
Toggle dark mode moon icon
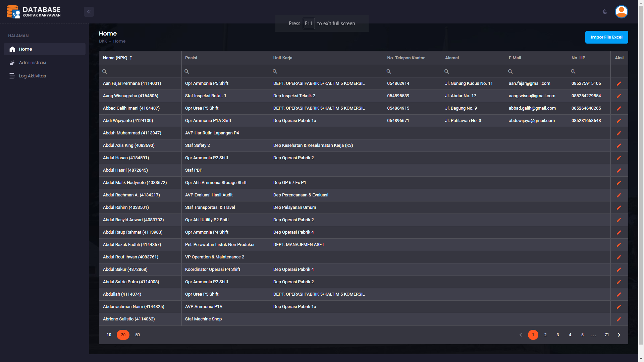pyautogui.click(x=605, y=12)
